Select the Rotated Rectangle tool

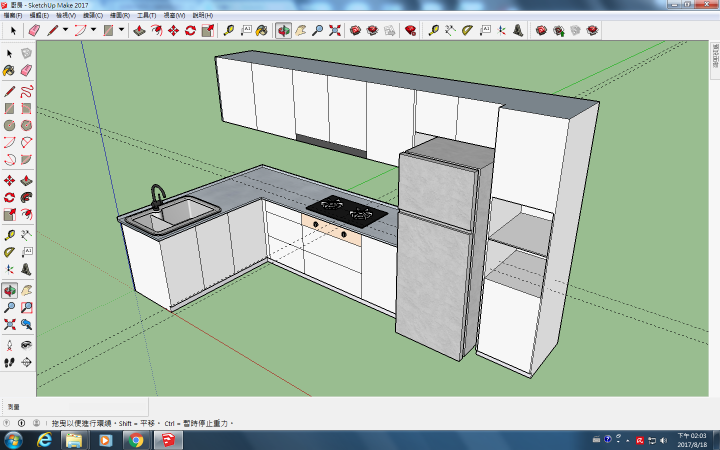(x=26, y=108)
